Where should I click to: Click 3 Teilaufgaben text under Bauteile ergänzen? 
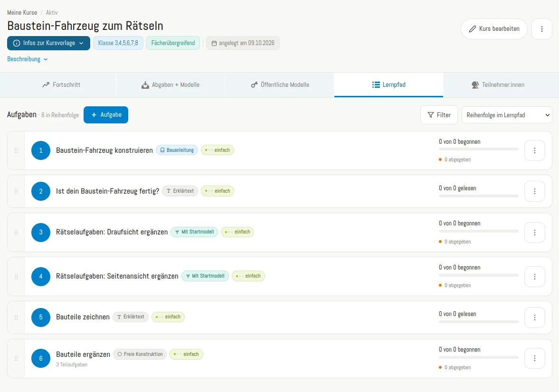(72, 364)
